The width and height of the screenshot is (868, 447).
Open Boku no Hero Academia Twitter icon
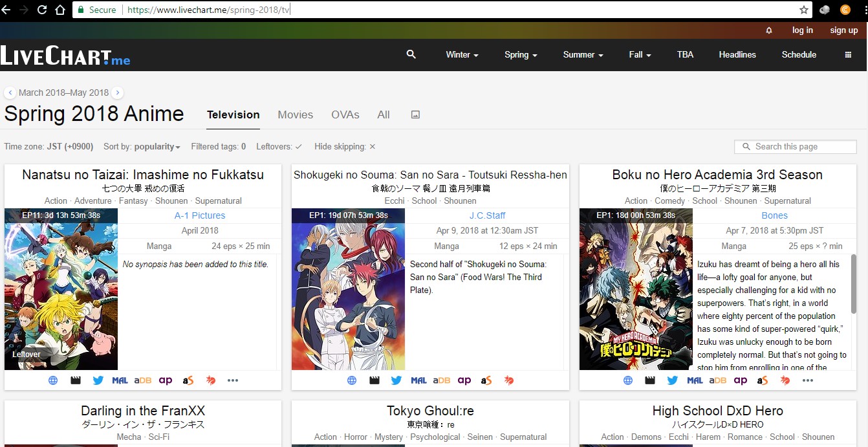point(672,380)
